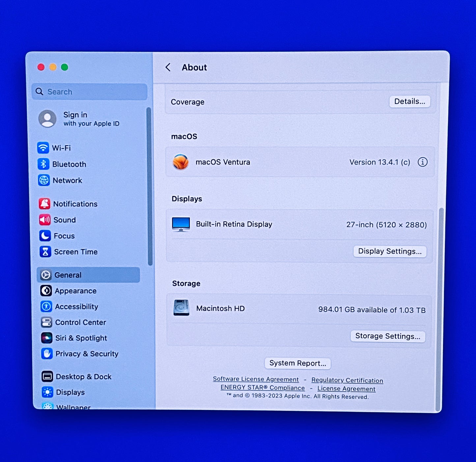Select Wi-Fi label in the sidebar
This screenshot has height=462, width=476.
[61, 148]
